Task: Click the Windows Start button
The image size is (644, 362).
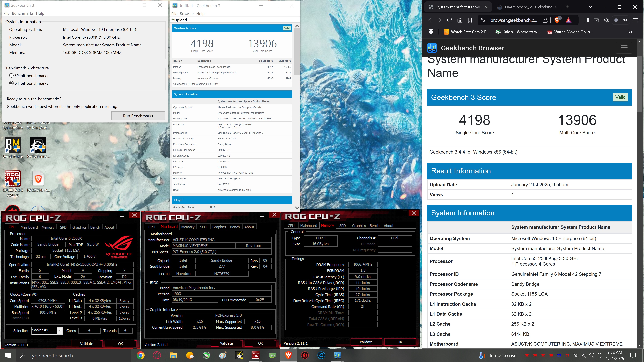Action: [x=8, y=355]
